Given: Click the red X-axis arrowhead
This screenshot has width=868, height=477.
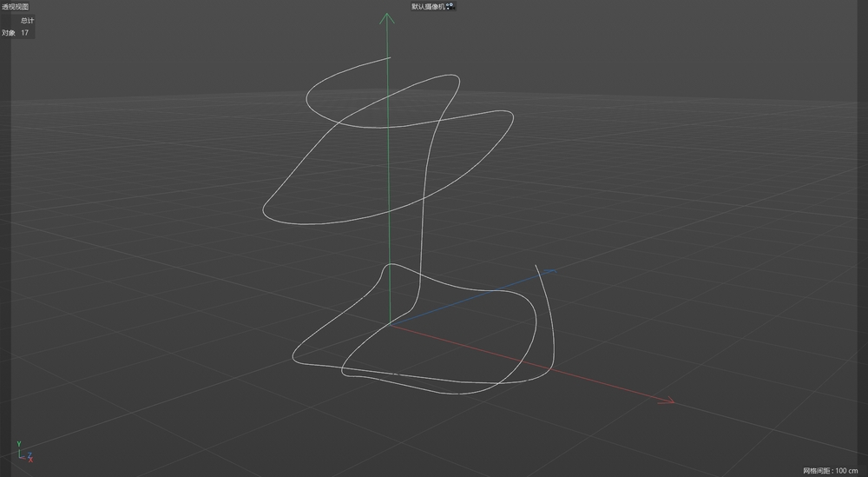Looking at the screenshot, I should (667, 400).
